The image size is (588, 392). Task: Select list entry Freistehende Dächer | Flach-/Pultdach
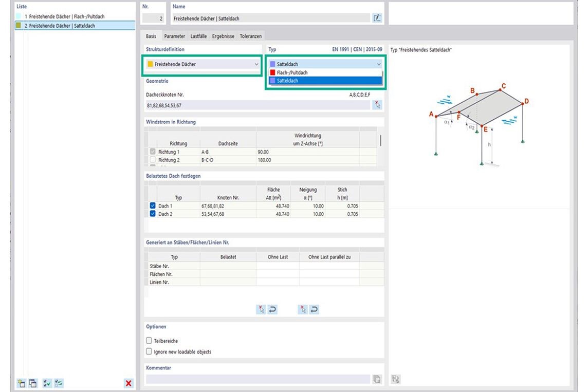(67, 16)
